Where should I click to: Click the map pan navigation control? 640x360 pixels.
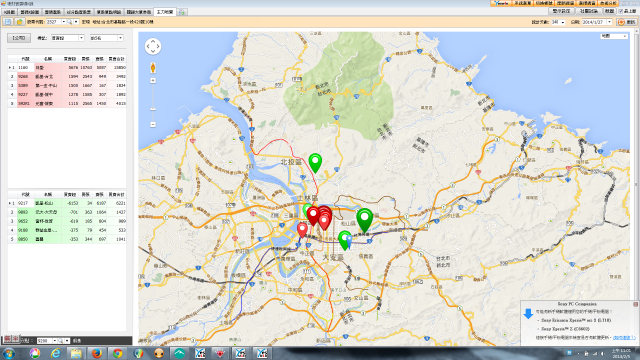(x=153, y=46)
